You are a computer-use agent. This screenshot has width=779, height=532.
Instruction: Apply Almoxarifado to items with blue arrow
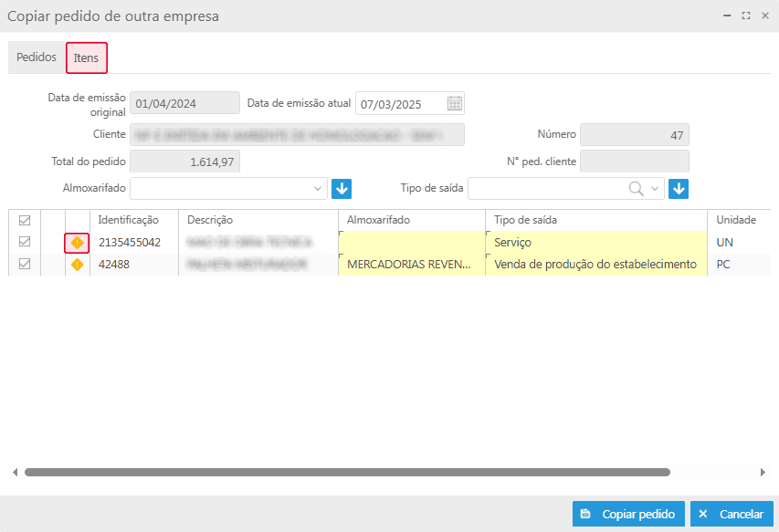click(x=342, y=189)
